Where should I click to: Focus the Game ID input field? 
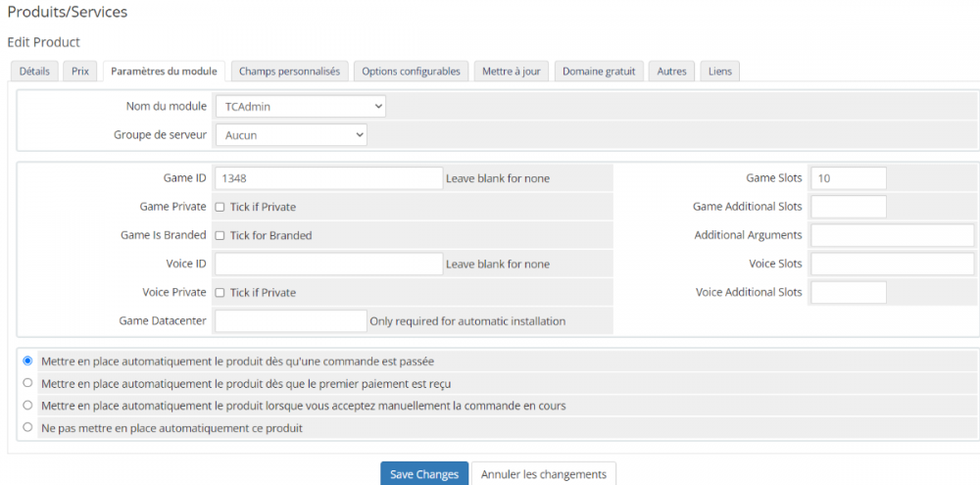(x=328, y=178)
